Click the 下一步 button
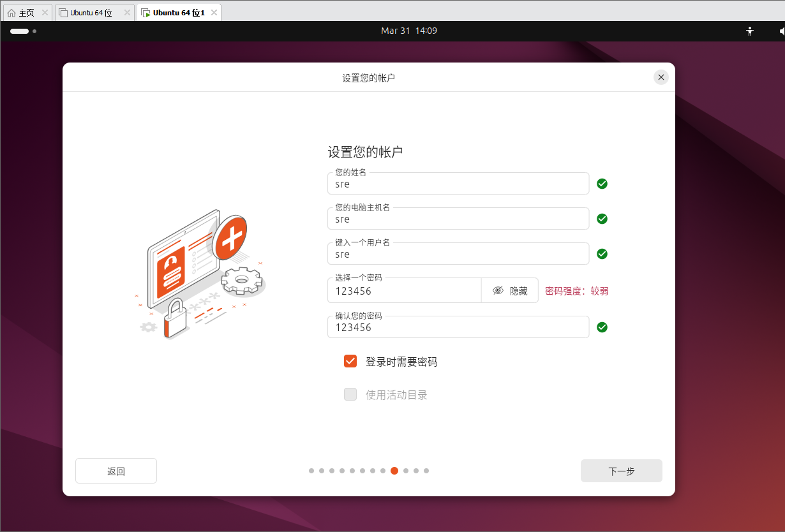The height and width of the screenshot is (532, 785). point(622,471)
